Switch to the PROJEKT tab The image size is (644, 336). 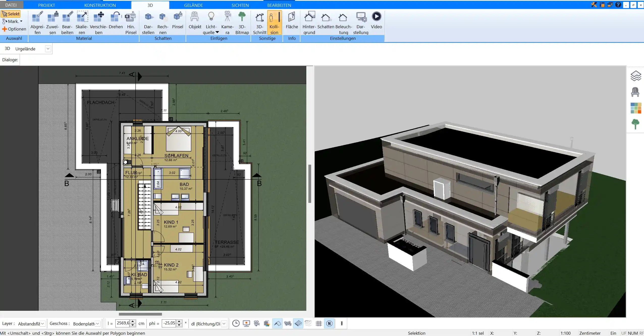(x=46, y=5)
